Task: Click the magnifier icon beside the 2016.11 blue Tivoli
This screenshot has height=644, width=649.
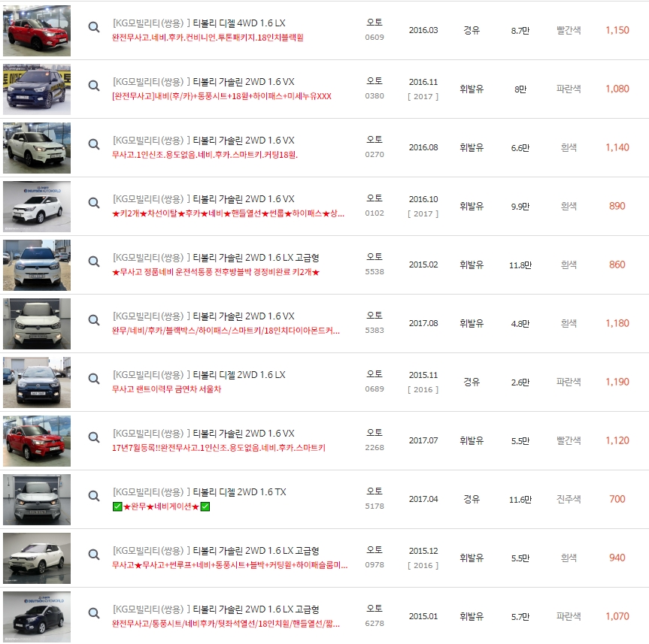Action: (93, 84)
